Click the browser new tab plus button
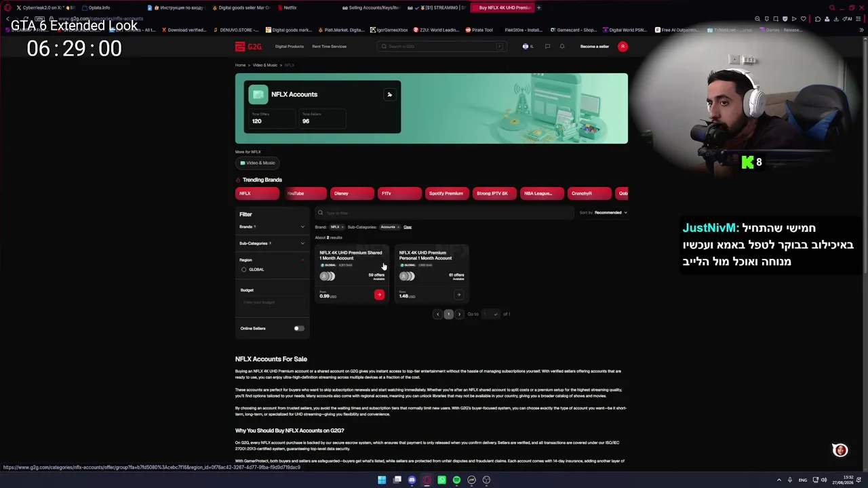868x488 pixels. [539, 7]
